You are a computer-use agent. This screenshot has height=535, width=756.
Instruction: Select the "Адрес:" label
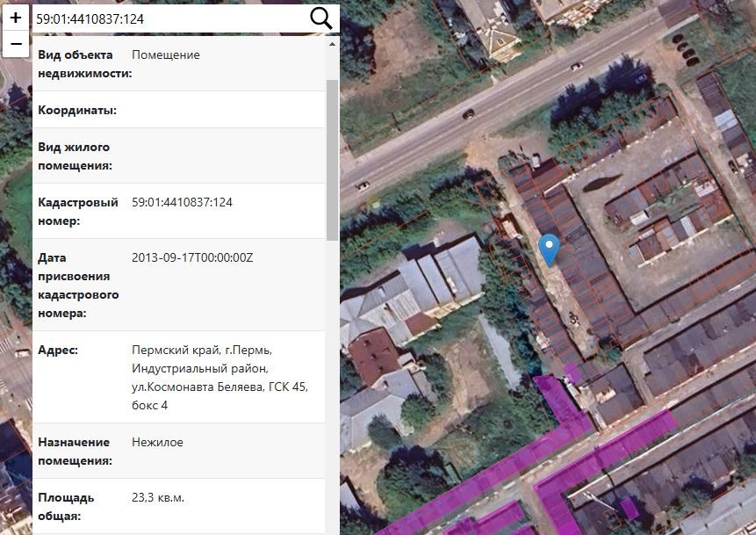pyautogui.click(x=58, y=350)
